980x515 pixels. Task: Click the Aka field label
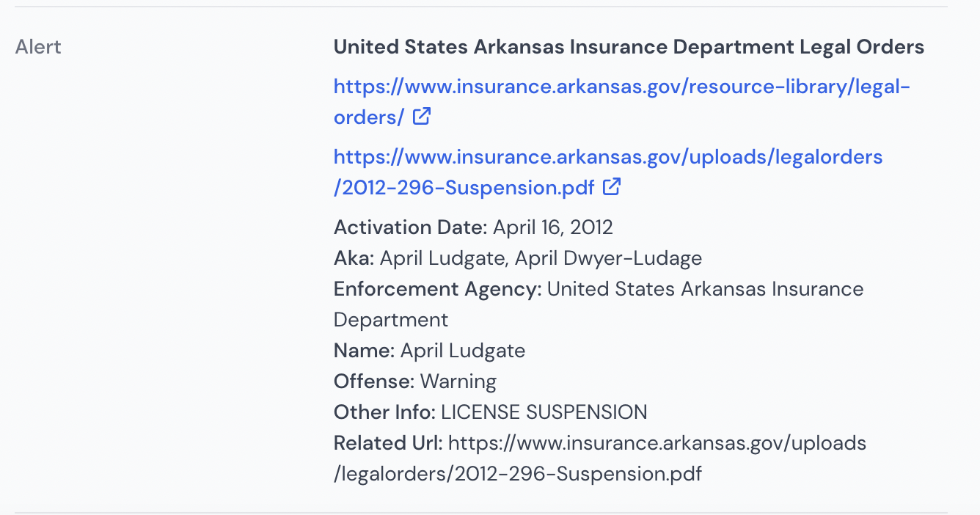pyautogui.click(x=354, y=258)
